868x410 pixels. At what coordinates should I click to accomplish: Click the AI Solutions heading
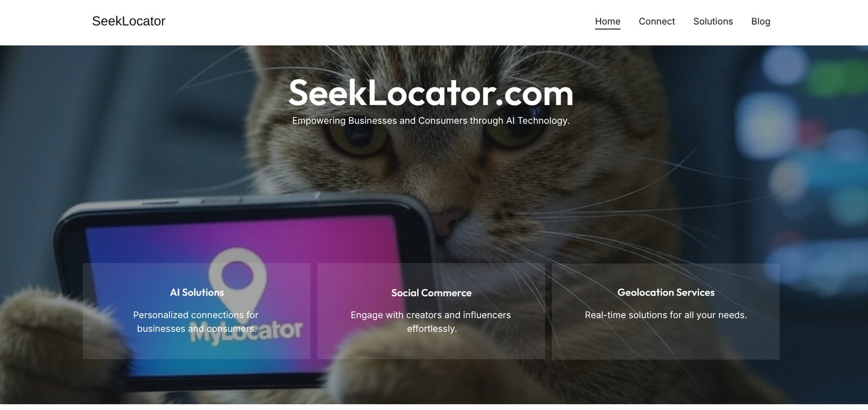(x=197, y=292)
